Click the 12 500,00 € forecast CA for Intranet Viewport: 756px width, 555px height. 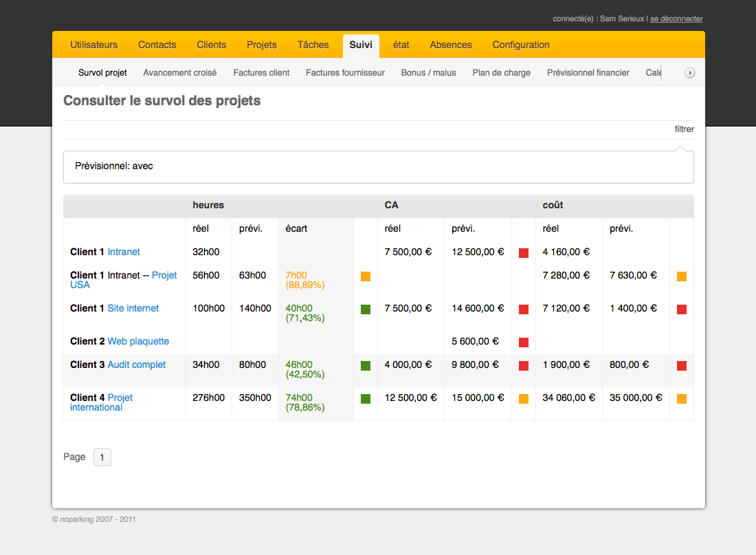tap(478, 252)
